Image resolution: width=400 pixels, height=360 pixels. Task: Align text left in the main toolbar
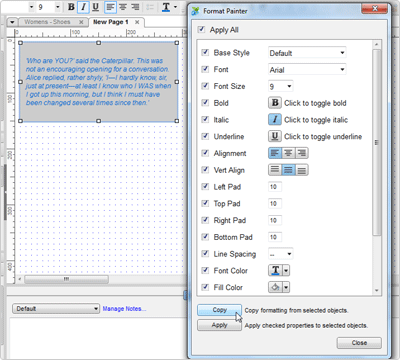tap(110, 7)
